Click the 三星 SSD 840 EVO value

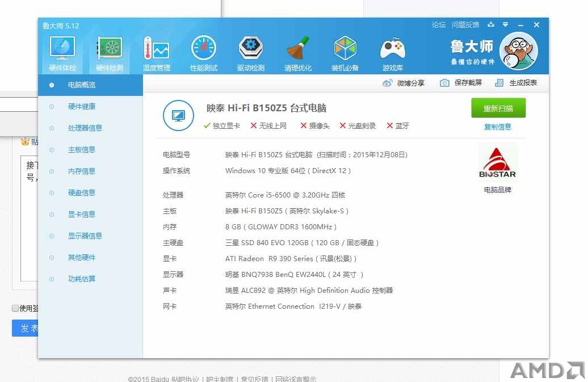pos(302,242)
